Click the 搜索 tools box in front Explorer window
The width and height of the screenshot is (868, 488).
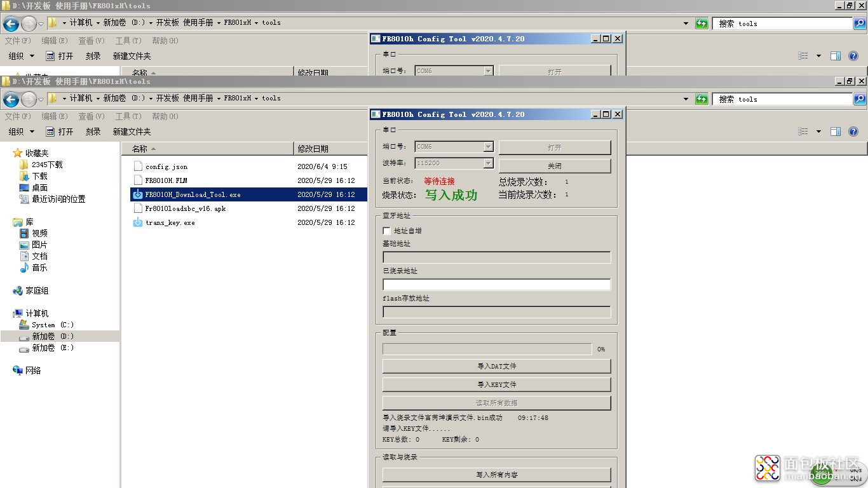click(782, 99)
